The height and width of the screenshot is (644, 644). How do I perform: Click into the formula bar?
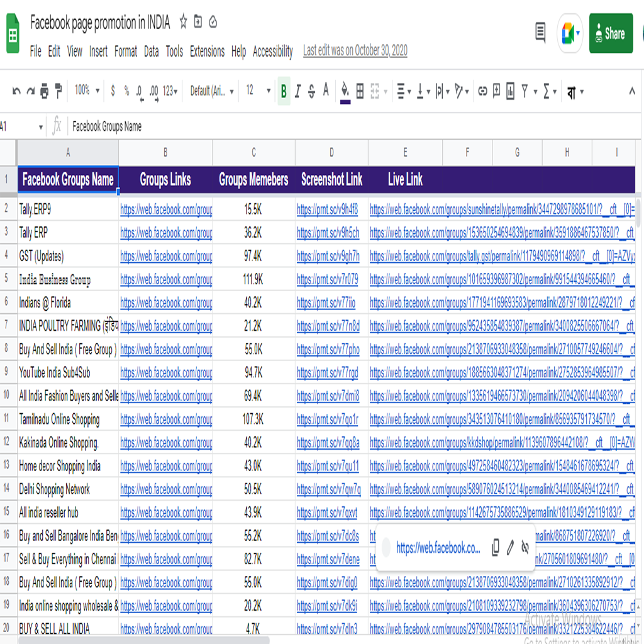click(x=353, y=126)
